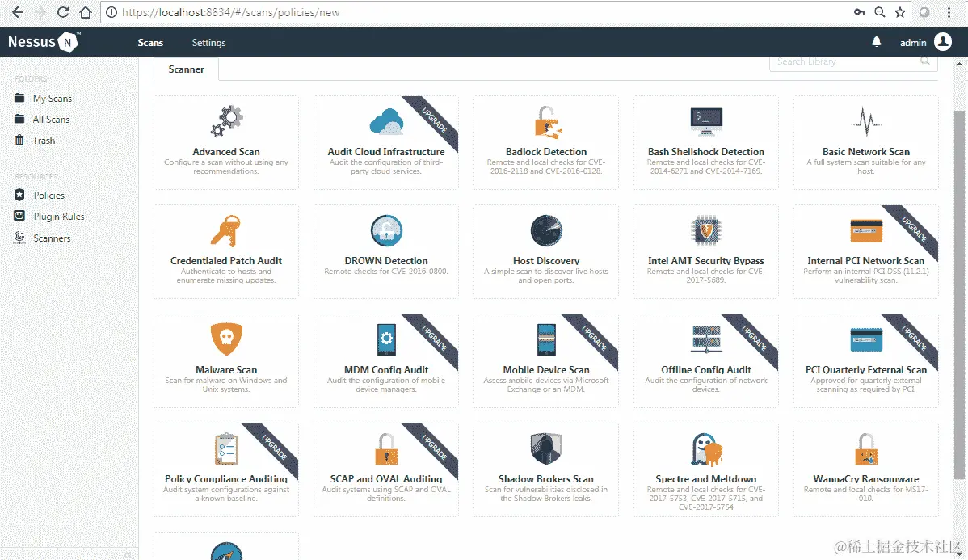968x560 pixels.
Task: Select the Host Discovery radar icon
Action: point(546,231)
